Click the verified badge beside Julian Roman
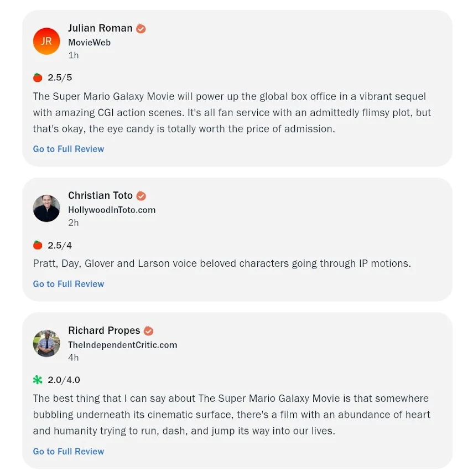Viewport: 473px width, 476px height. point(141,28)
